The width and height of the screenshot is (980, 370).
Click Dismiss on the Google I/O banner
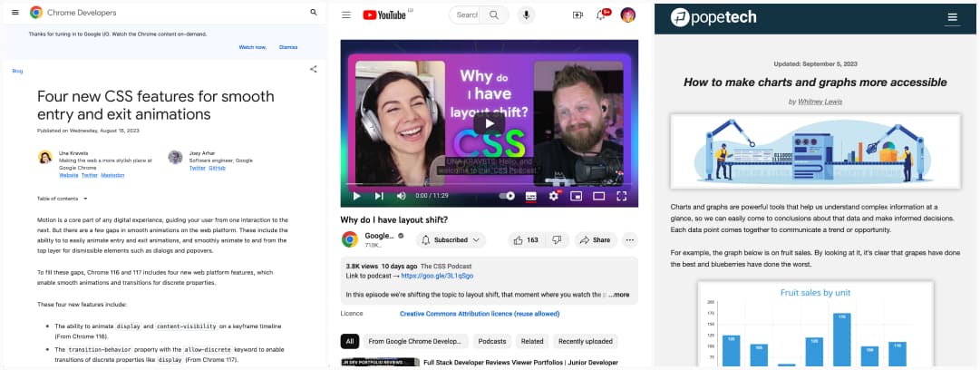(x=288, y=46)
